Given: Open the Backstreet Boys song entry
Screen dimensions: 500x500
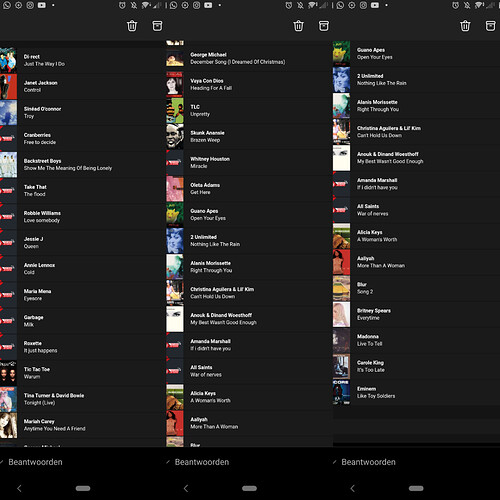Looking at the screenshot, I should [83, 165].
